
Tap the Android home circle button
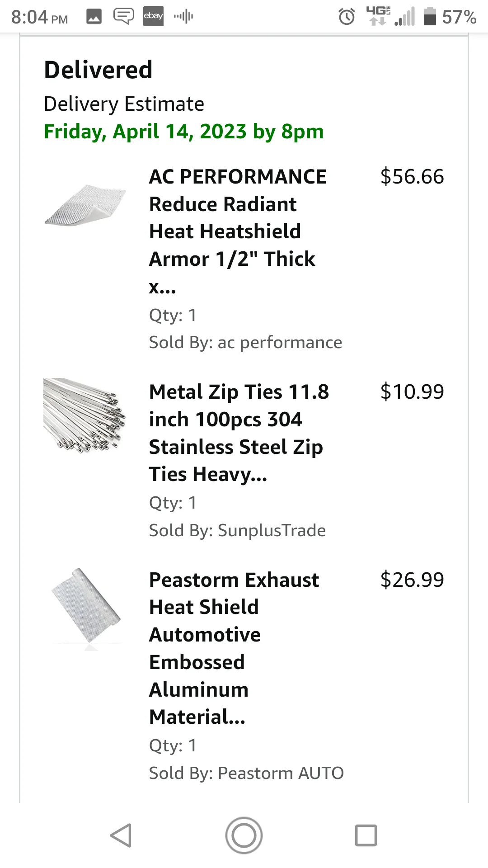(x=244, y=835)
